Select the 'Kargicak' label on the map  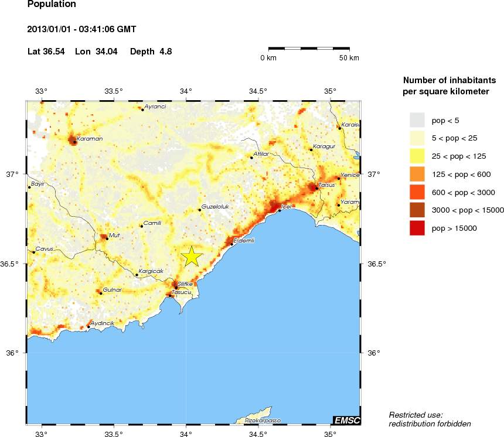[x=151, y=271]
